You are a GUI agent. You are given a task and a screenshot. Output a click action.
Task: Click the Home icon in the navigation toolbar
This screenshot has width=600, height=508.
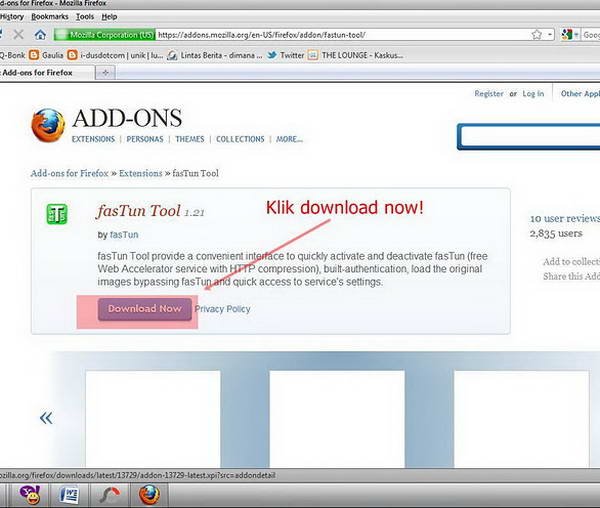click(x=40, y=34)
